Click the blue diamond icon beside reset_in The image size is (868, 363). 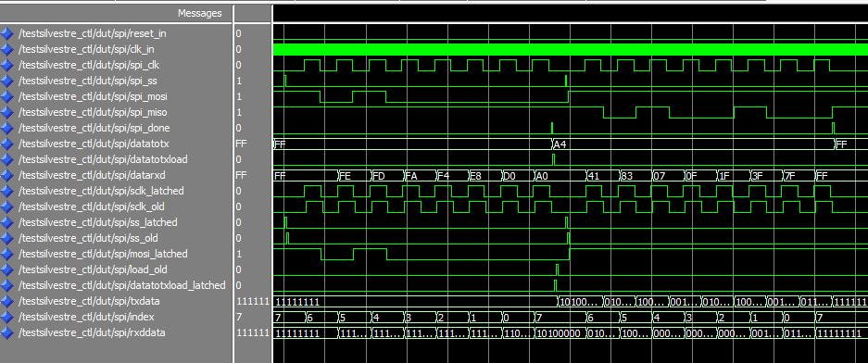(x=7, y=33)
